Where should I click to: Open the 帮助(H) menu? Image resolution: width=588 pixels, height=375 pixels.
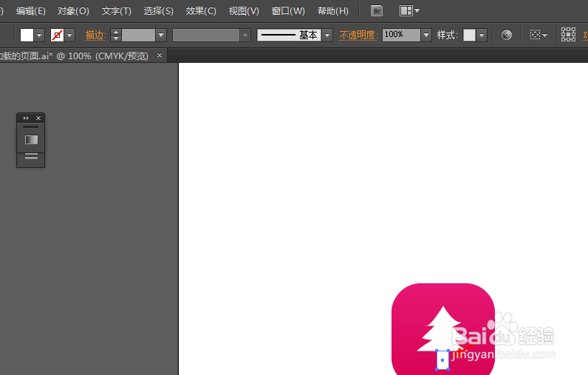point(333,11)
